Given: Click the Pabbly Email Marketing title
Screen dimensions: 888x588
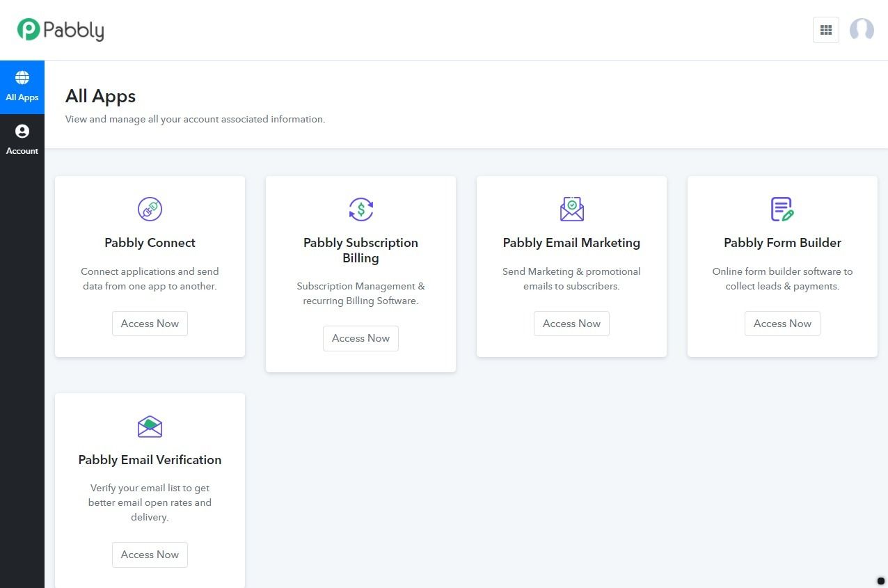Looking at the screenshot, I should (571, 243).
